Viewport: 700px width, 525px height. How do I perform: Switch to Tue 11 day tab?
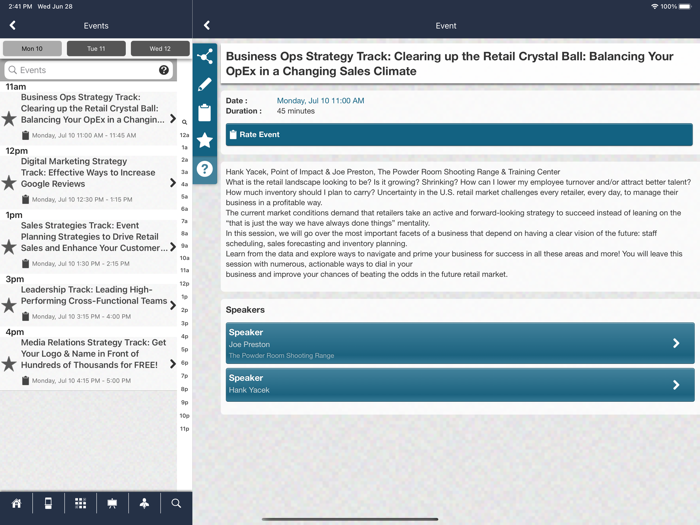[x=96, y=49]
